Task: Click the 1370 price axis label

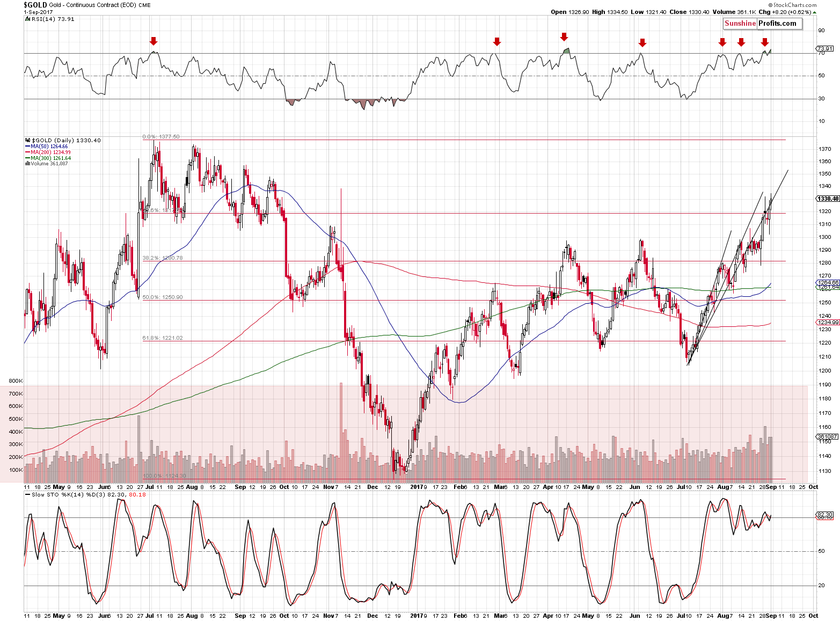Action: click(826, 149)
